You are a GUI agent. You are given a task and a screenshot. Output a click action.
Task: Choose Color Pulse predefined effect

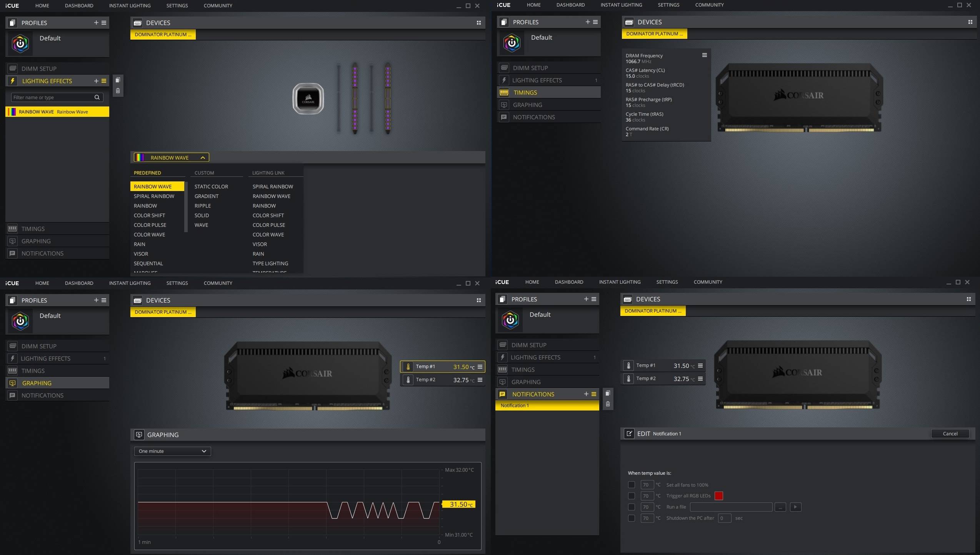coord(150,225)
